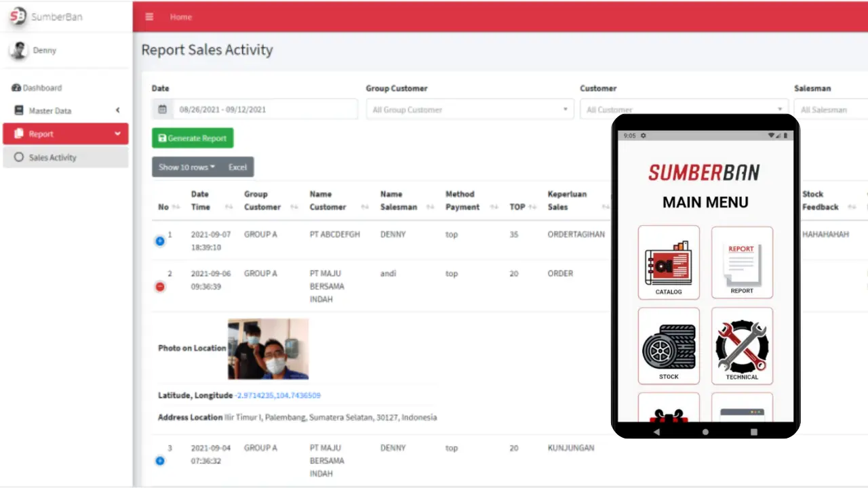Open Dashboard from the sidebar
Image resolution: width=868 pixels, height=488 pixels.
[42, 87]
